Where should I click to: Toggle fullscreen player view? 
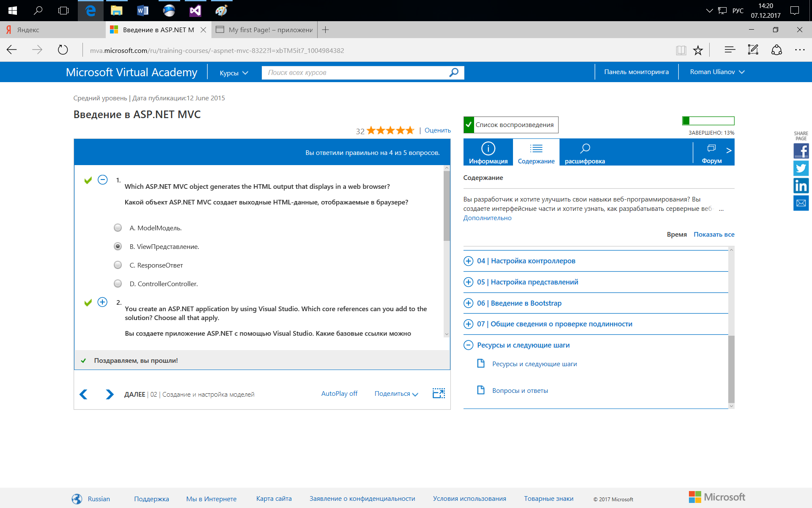coord(439,393)
